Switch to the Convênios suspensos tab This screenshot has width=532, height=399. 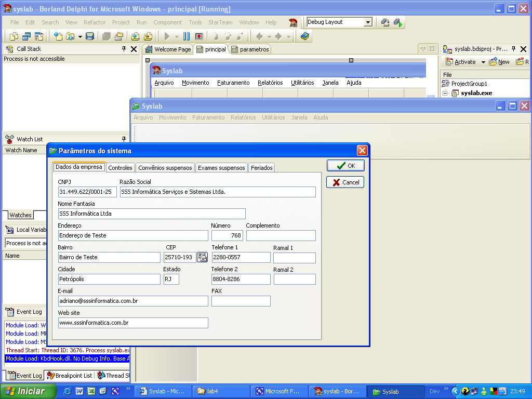(x=165, y=168)
